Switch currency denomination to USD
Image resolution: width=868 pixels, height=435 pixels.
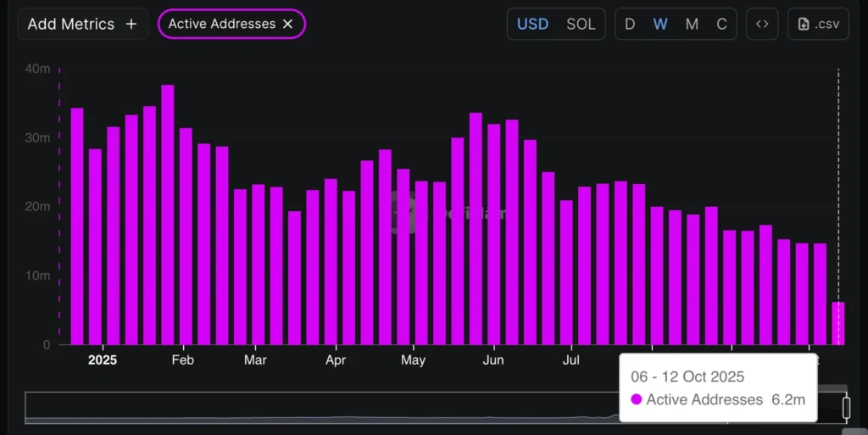point(532,24)
